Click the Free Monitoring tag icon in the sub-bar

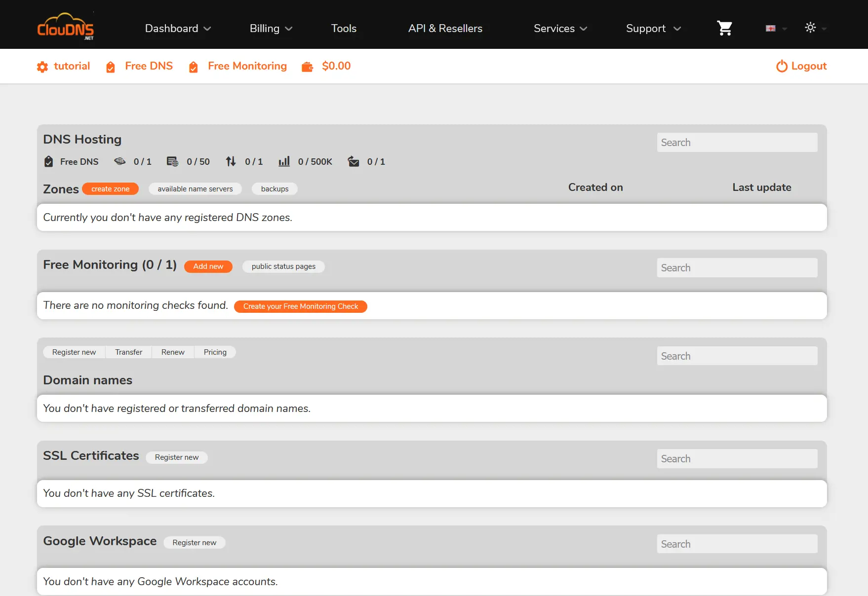194,67
